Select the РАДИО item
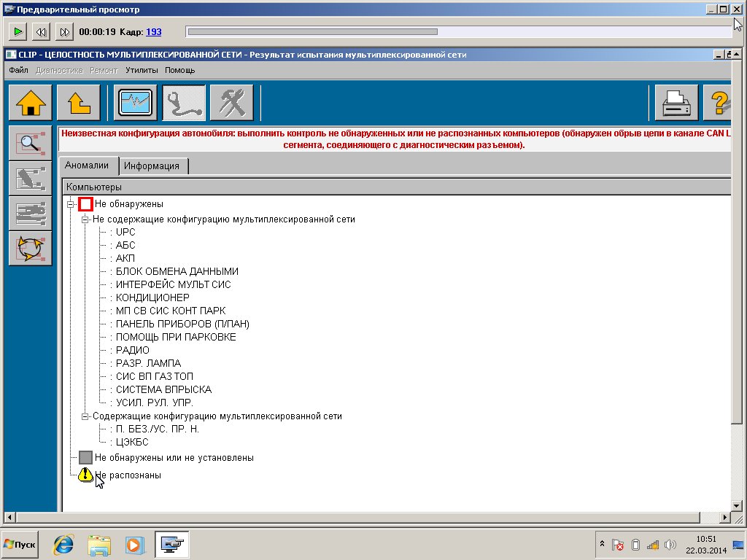 pos(133,350)
